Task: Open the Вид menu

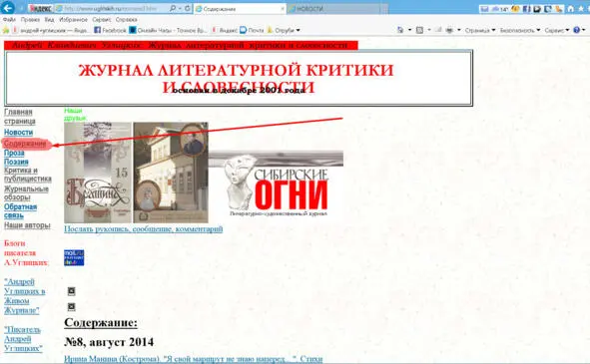Action: [49, 20]
